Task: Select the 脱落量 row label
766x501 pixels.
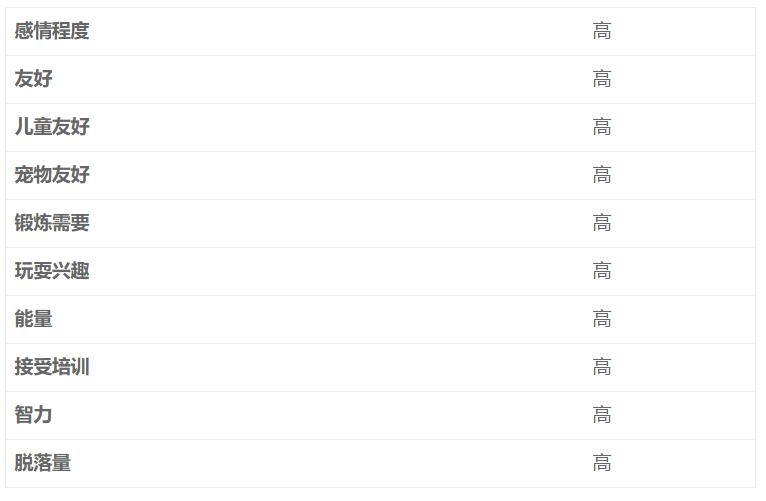Action: pyautogui.click(x=43, y=463)
